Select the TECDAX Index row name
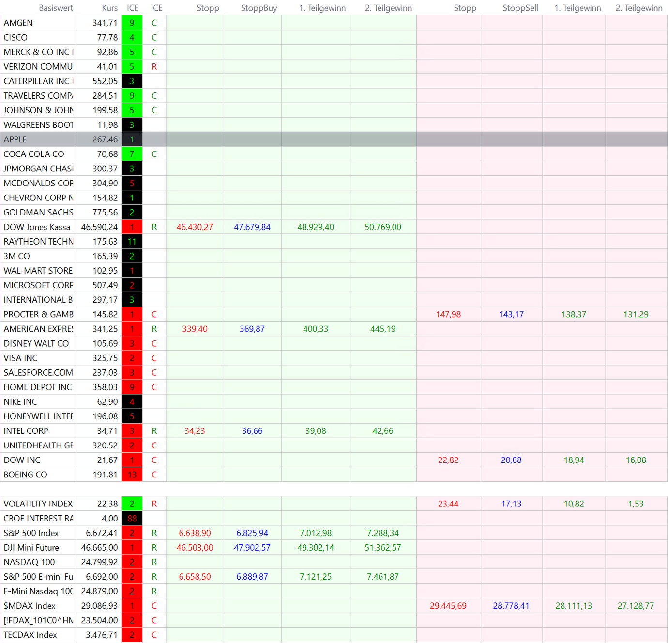Image resolution: width=668 pixels, height=644 pixels. click(x=30, y=635)
